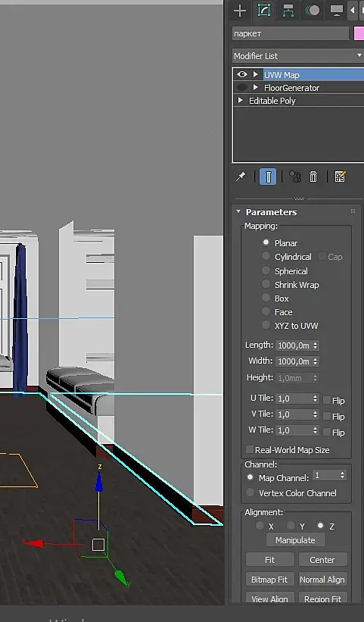The height and width of the screenshot is (622, 364).
Task: Open the Motion panel tab
Action: click(312, 11)
